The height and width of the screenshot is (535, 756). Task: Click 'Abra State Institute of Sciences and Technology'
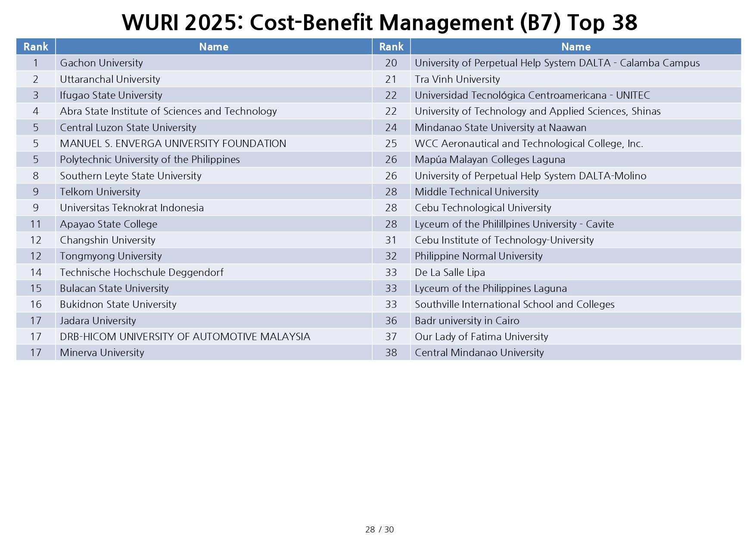point(168,111)
